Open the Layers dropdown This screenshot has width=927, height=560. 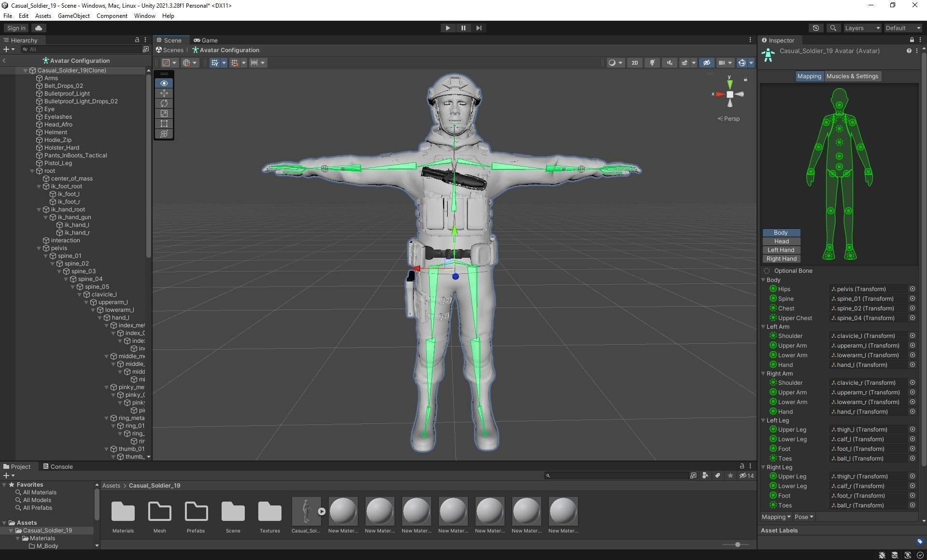click(862, 28)
